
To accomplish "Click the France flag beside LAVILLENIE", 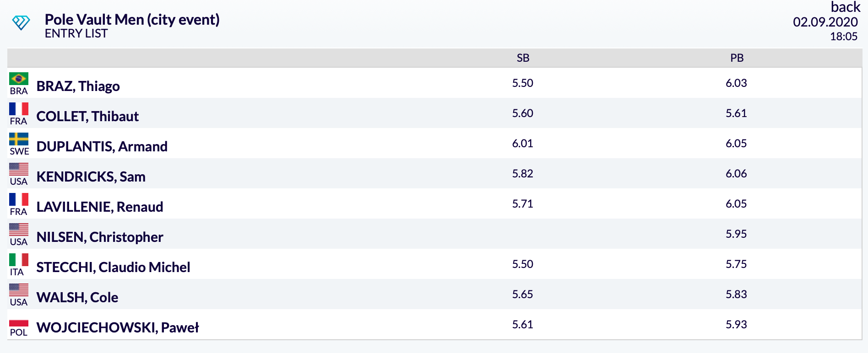I will coord(19,199).
